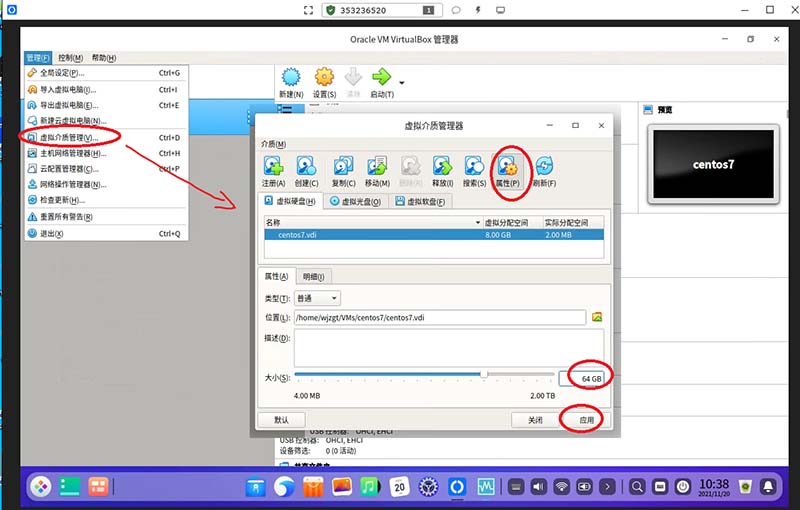Switch to the Hard Disks (虚拟硬盘) tab
Screen dimensions: 800x510
(290, 201)
